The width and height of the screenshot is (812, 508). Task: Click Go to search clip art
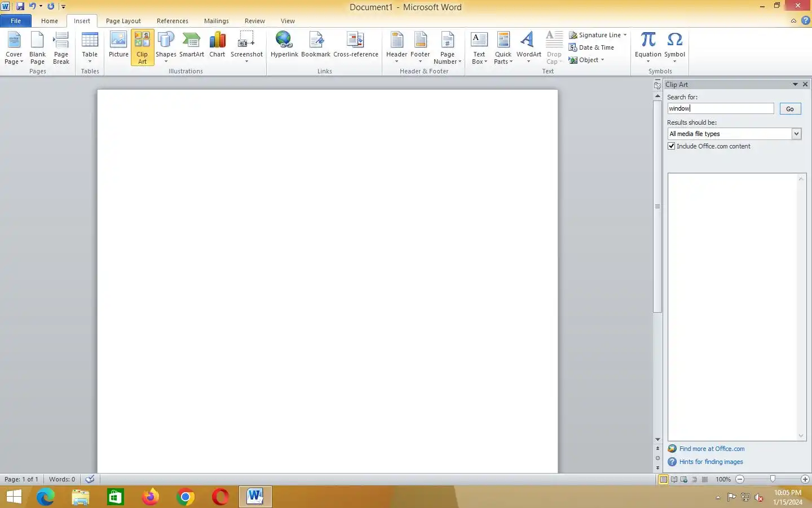pos(790,109)
